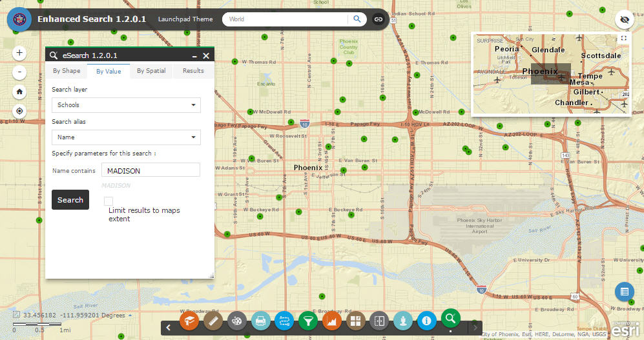
Task: Click the Phoenix label on the map
Action: click(x=307, y=167)
